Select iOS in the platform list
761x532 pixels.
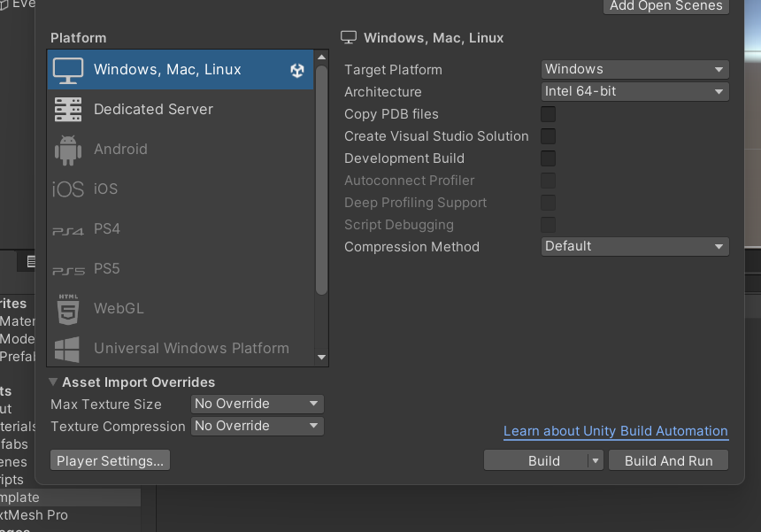click(181, 189)
